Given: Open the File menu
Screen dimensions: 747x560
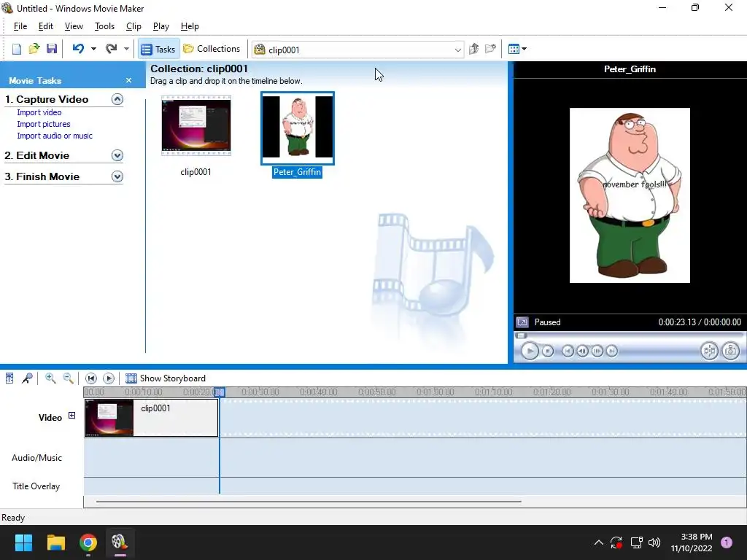Looking at the screenshot, I should click(20, 26).
